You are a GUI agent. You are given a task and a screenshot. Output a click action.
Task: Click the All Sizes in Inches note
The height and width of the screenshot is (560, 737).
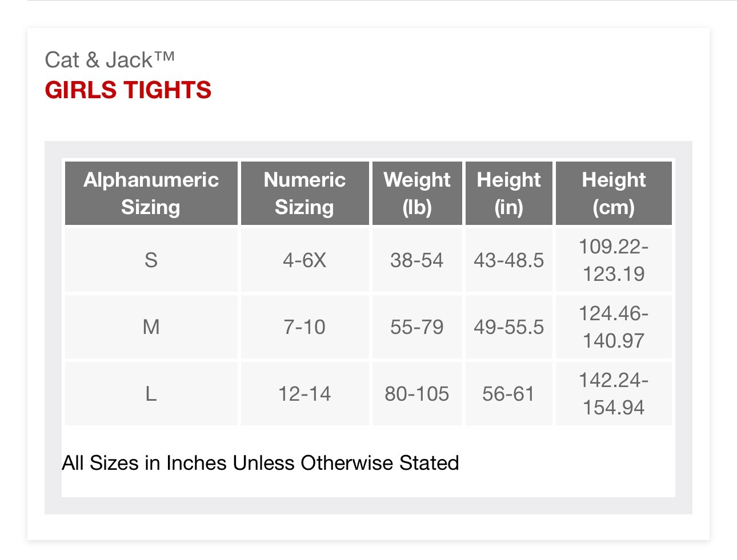point(261,463)
